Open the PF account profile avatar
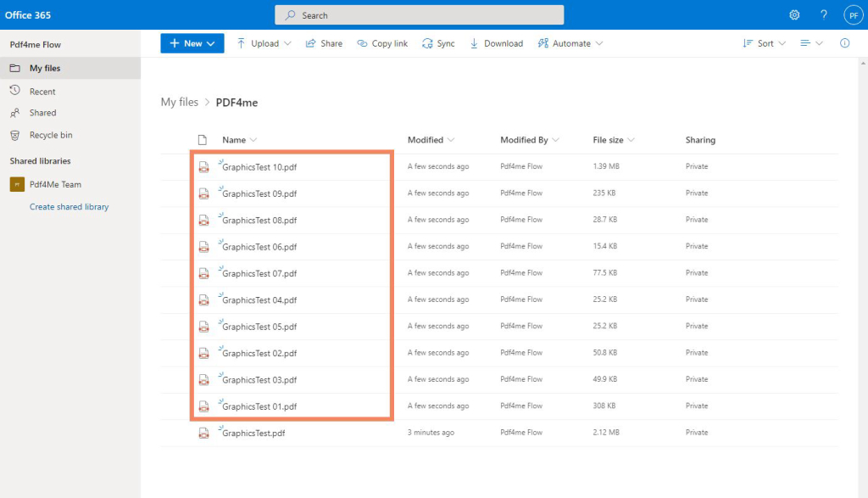Screen dimensions: 868x498 [852, 15]
